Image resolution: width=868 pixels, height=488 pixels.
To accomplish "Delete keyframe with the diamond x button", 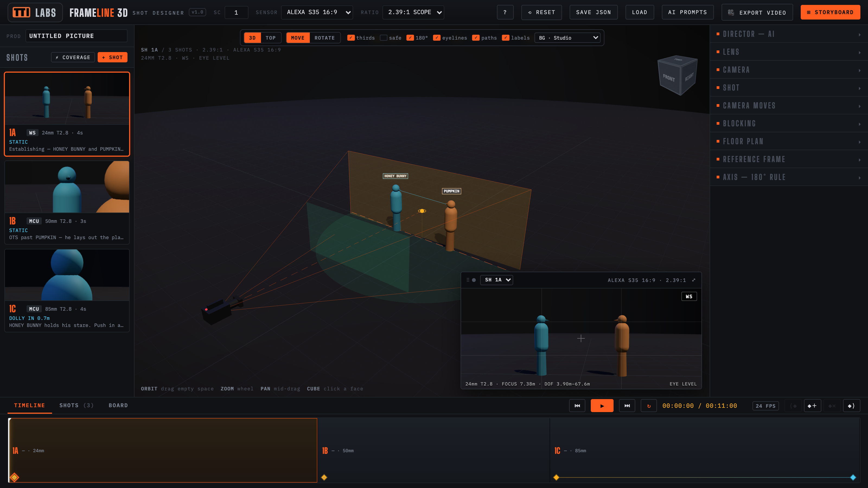I will (832, 406).
